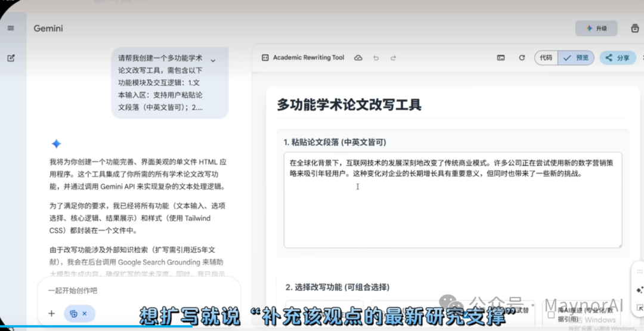Open the plus attachment menu in chat box
644x331 pixels.
coord(51,313)
